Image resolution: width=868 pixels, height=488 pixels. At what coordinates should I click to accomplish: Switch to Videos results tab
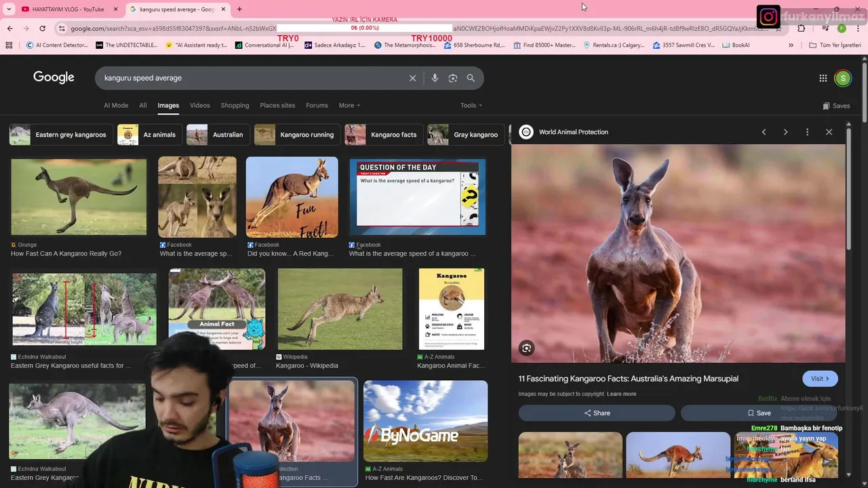(x=200, y=106)
